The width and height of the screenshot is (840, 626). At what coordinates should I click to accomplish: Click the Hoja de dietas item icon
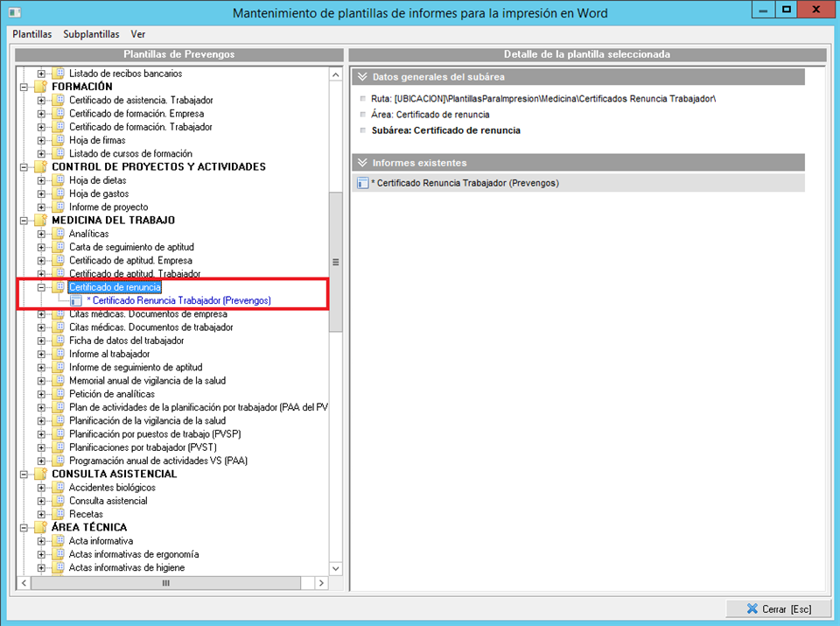tap(59, 180)
